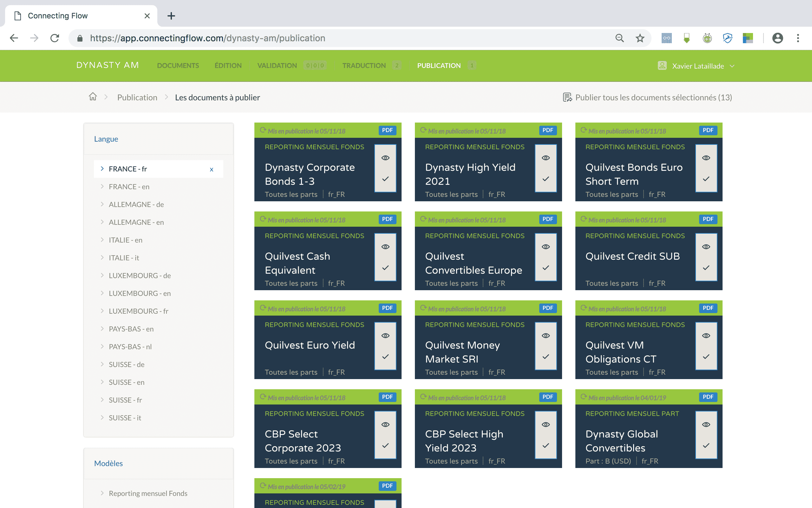Deselect Quilvest Bonds Euro Short Term checkmark
This screenshot has height=508, width=812.
pos(706,179)
